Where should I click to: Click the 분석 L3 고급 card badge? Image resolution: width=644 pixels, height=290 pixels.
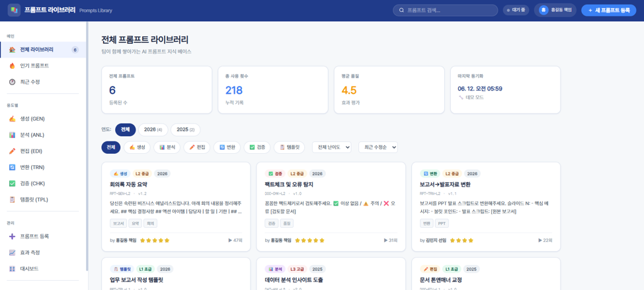click(275, 269)
